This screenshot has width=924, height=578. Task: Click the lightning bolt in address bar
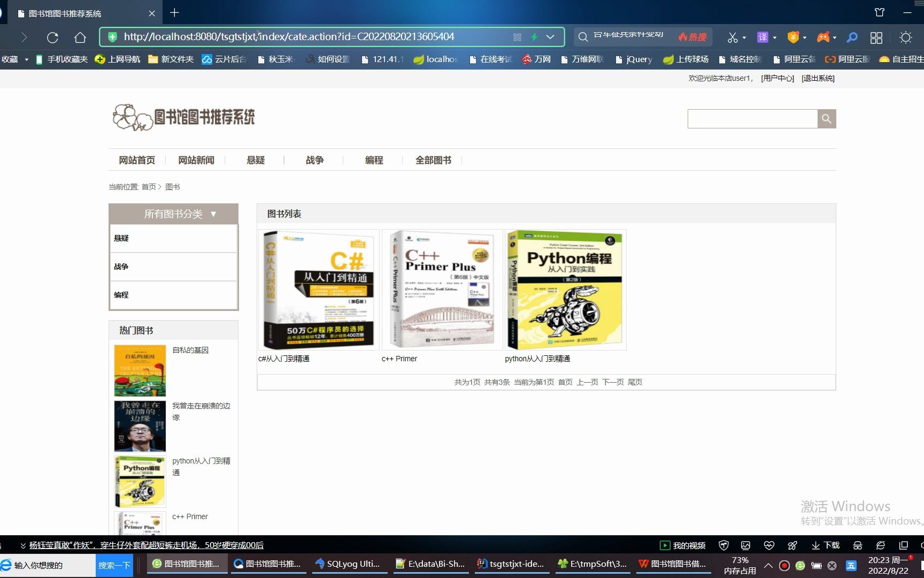(535, 37)
